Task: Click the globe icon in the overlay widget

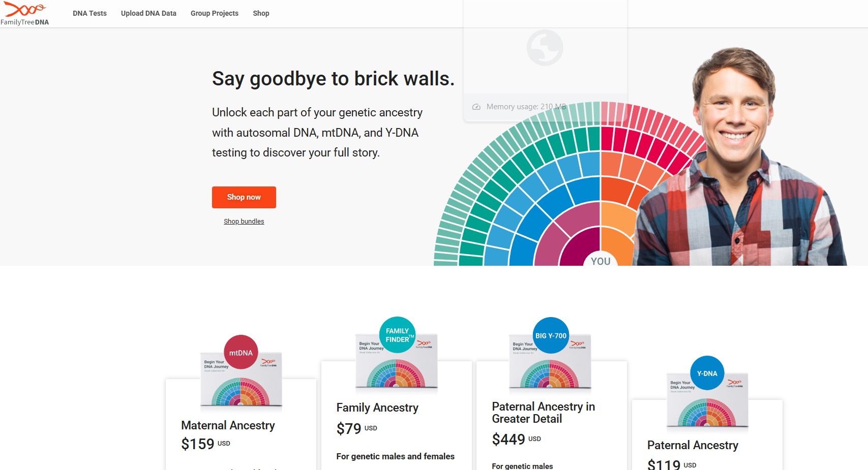Action: pos(545,47)
